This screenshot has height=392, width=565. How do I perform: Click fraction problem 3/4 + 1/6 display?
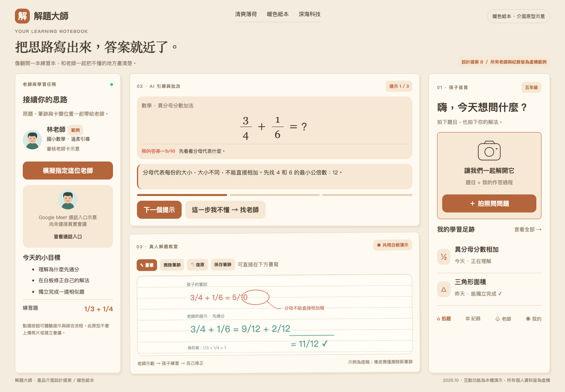(x=273, y=127)
